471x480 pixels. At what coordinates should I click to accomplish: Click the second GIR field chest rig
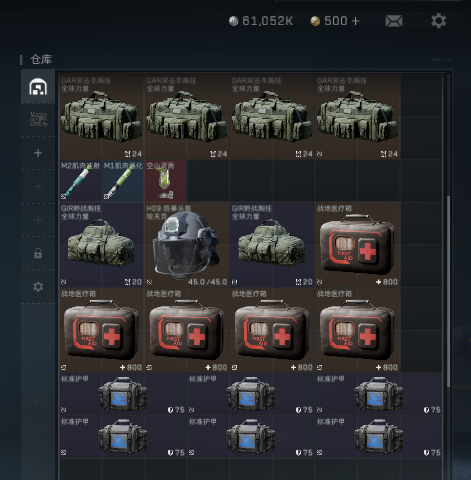click(x=272, y=244)
